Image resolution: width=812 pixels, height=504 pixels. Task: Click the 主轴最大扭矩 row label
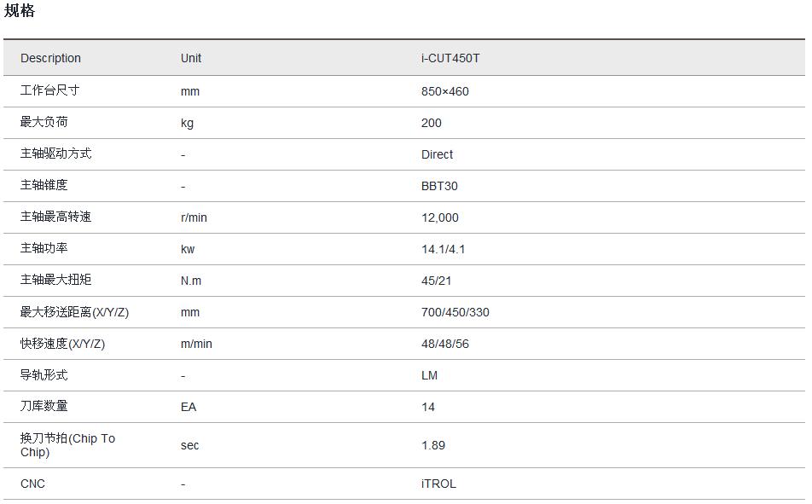pyautogui.click(x=55, y=280)
